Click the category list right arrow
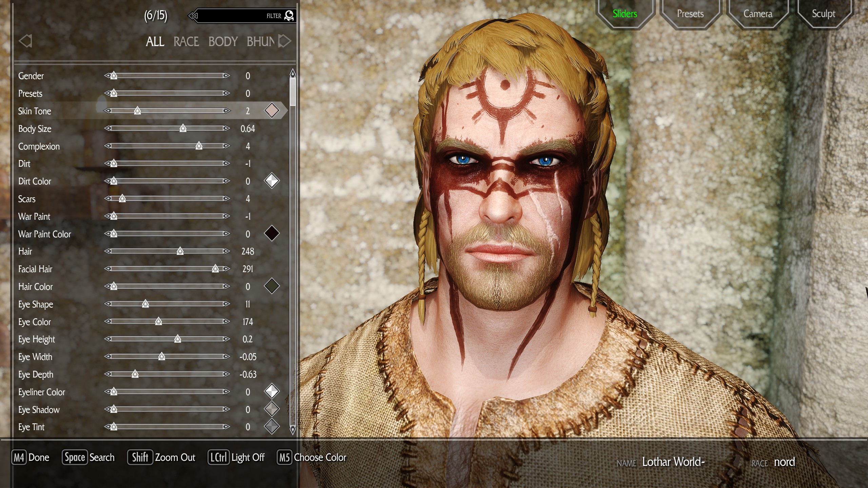 pyautogui.click(x=284, y=41)
